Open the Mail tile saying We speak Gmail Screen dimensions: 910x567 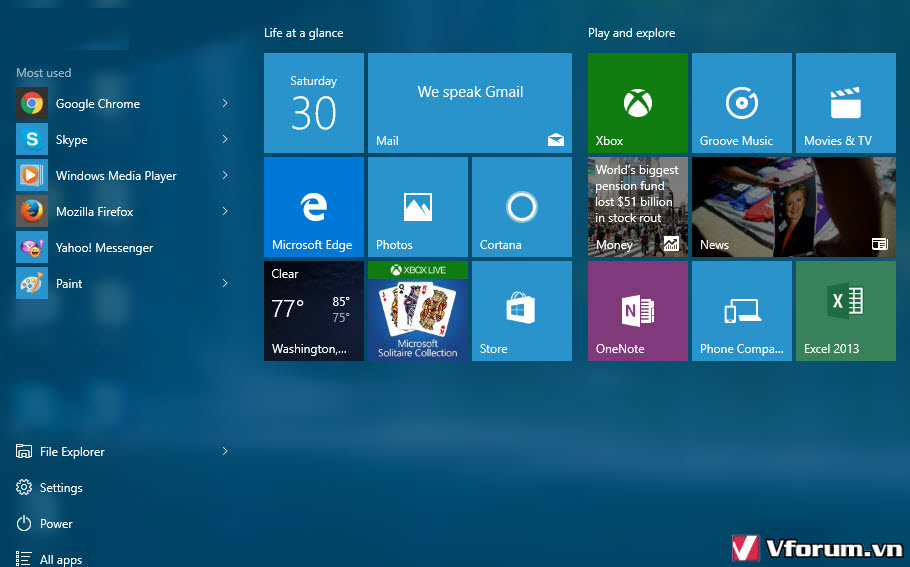[x=470, y=103]
